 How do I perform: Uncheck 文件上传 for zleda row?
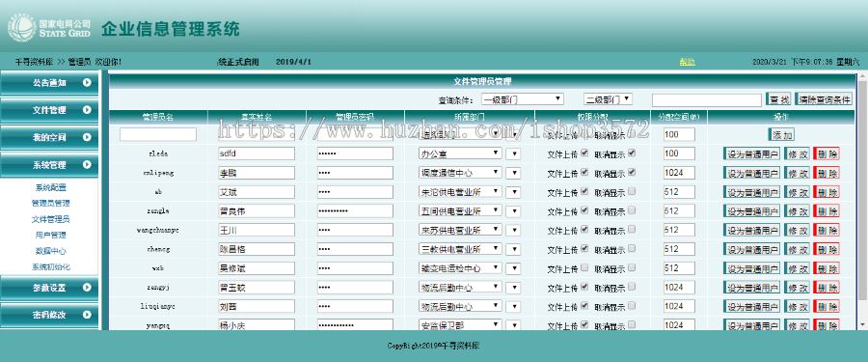584,153
